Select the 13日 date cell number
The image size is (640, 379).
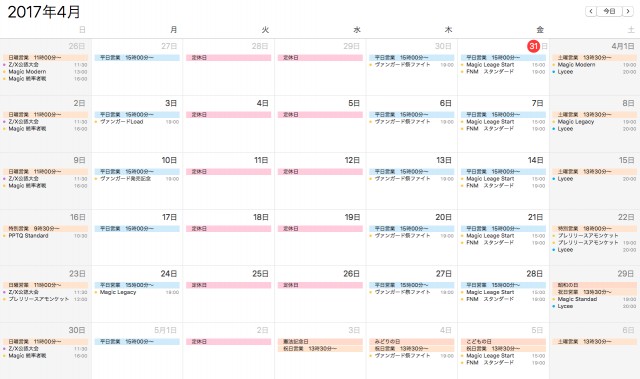[444, 160]
